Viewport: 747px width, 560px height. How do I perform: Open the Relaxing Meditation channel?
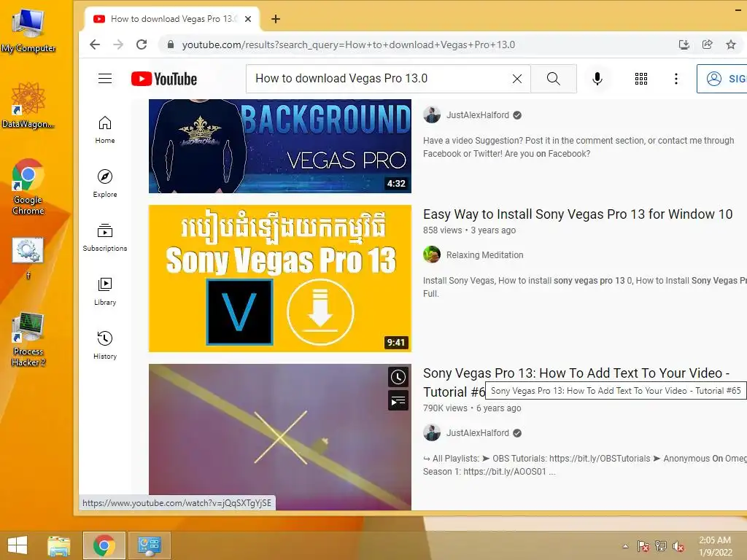[x=484, y=255]
